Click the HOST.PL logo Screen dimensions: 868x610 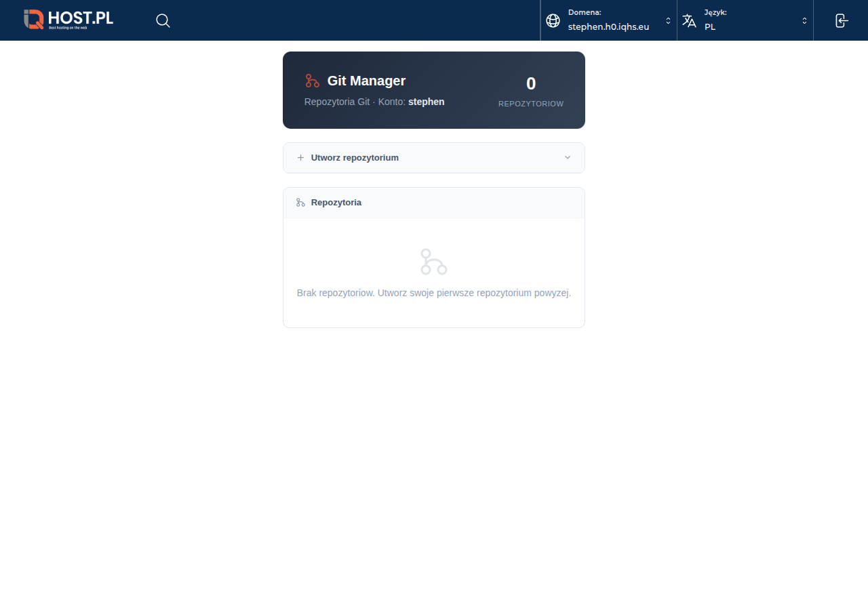point(68,20)
